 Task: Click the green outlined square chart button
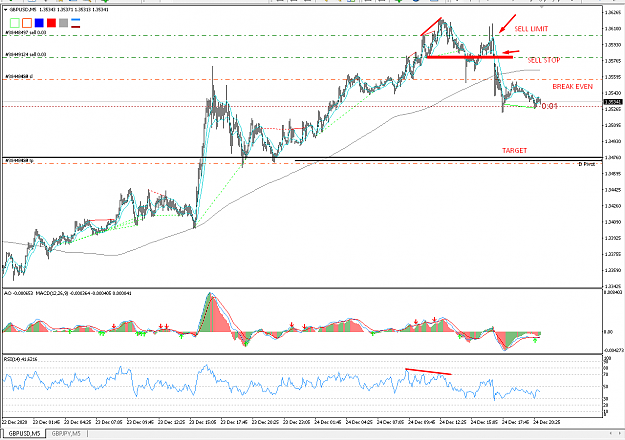(15, 23)
